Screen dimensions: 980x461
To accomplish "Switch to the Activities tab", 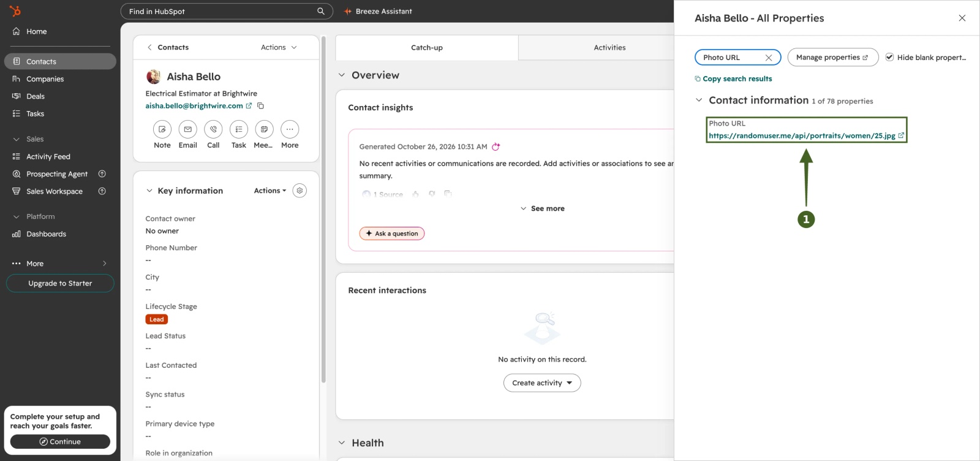I will [x=609, y=47].
